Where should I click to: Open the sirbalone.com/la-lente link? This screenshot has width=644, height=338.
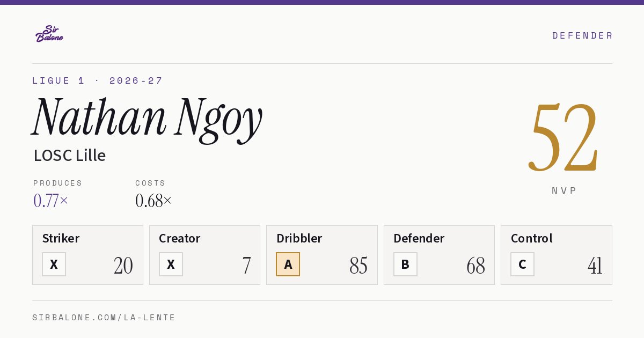[104, 318]
